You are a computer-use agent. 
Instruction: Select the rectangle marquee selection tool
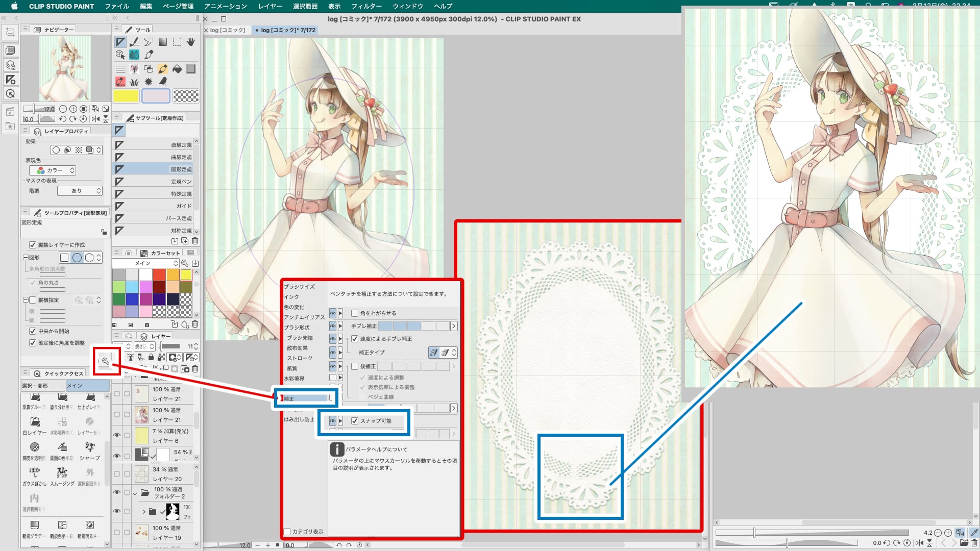(x=177, y=42)
